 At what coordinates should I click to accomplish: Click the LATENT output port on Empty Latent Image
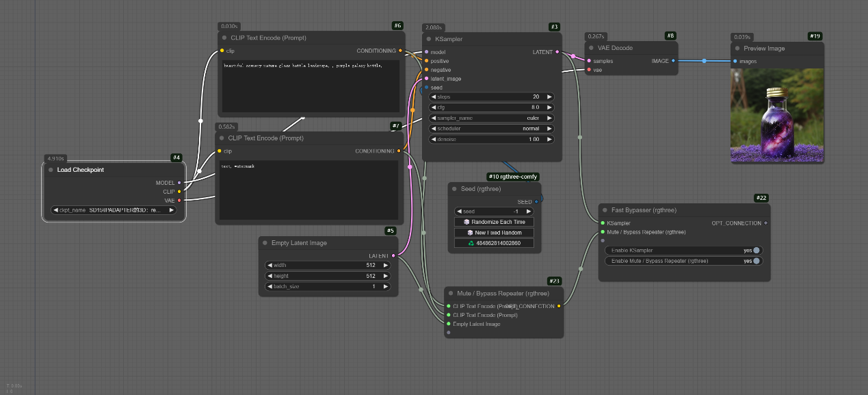pyautogui.click(x=393, y=256)
